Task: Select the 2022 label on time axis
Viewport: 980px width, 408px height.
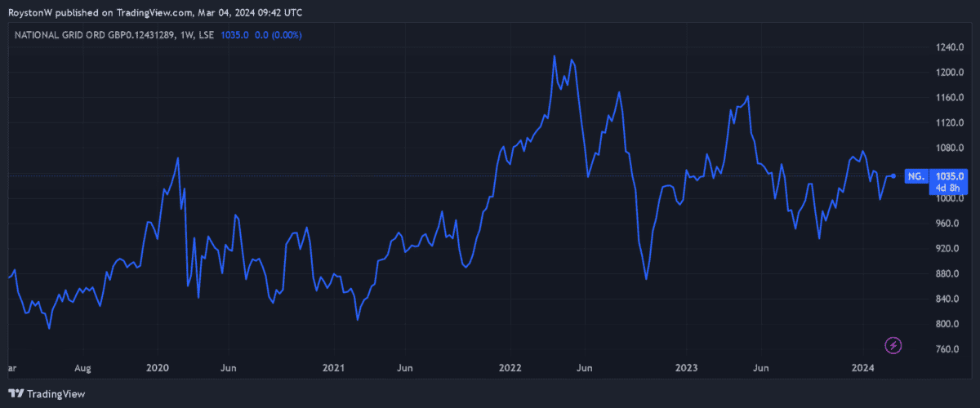Action: 510,369
